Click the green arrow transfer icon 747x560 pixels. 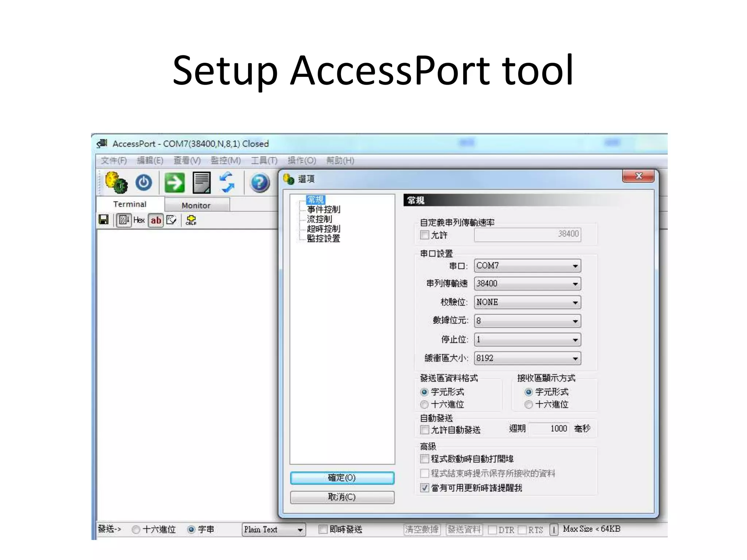pyautogui.click(x=174, y=182)
